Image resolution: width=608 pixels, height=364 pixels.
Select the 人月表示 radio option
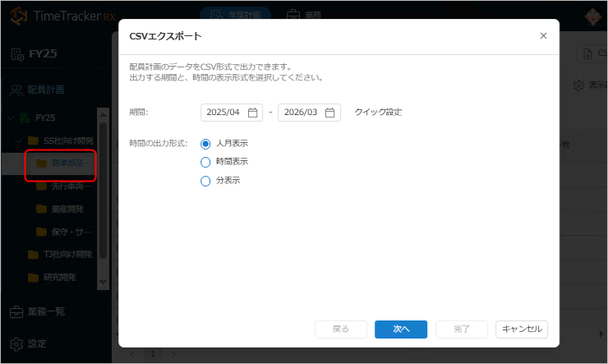click(205, 143)
